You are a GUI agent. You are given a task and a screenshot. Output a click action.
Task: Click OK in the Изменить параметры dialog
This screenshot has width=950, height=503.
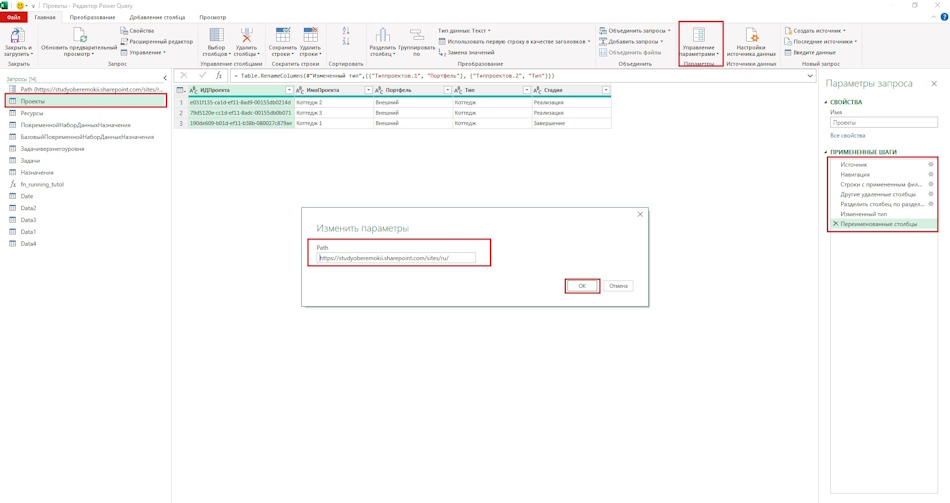click(582, 285)
